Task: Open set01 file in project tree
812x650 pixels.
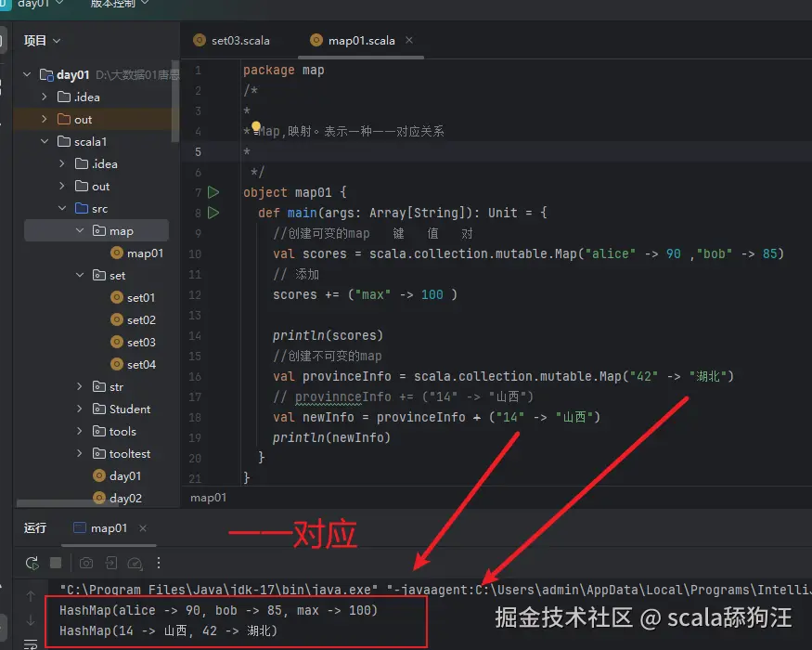Action: (x=133, y=297)
